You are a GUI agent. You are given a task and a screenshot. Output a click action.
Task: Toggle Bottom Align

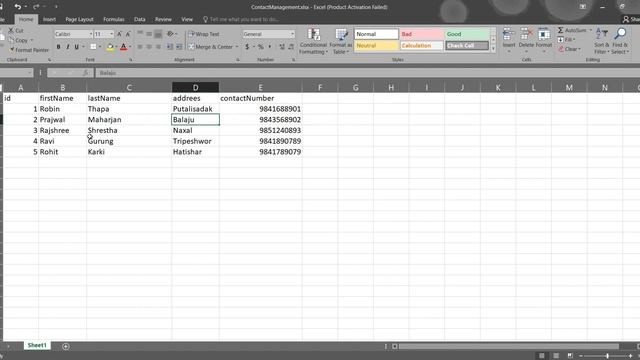click(158, 34)
